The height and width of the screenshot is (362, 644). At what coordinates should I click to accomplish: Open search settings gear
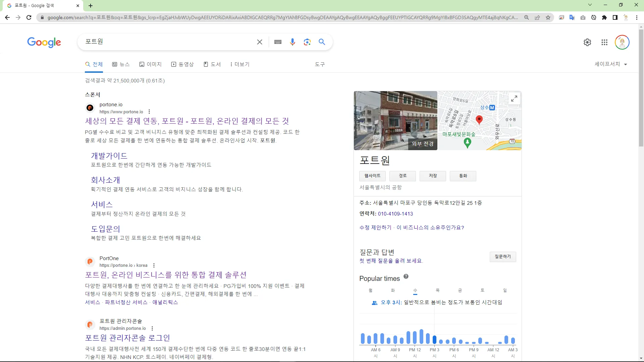[x=587, y=42]
